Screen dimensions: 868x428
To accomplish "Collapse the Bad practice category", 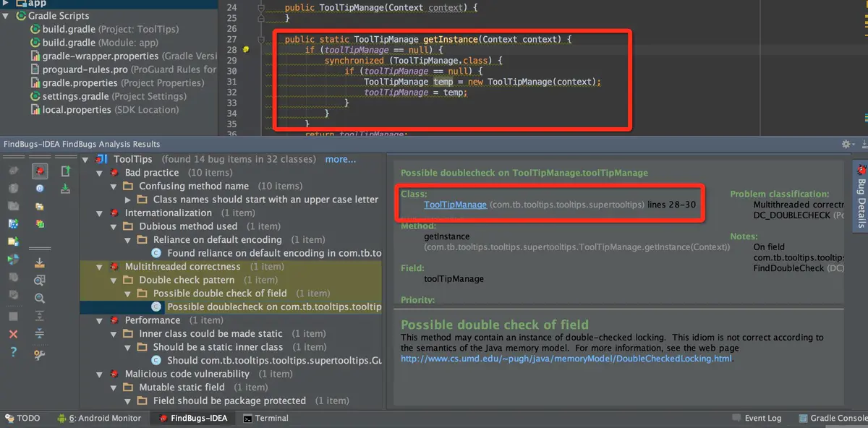I will (100, 173).
